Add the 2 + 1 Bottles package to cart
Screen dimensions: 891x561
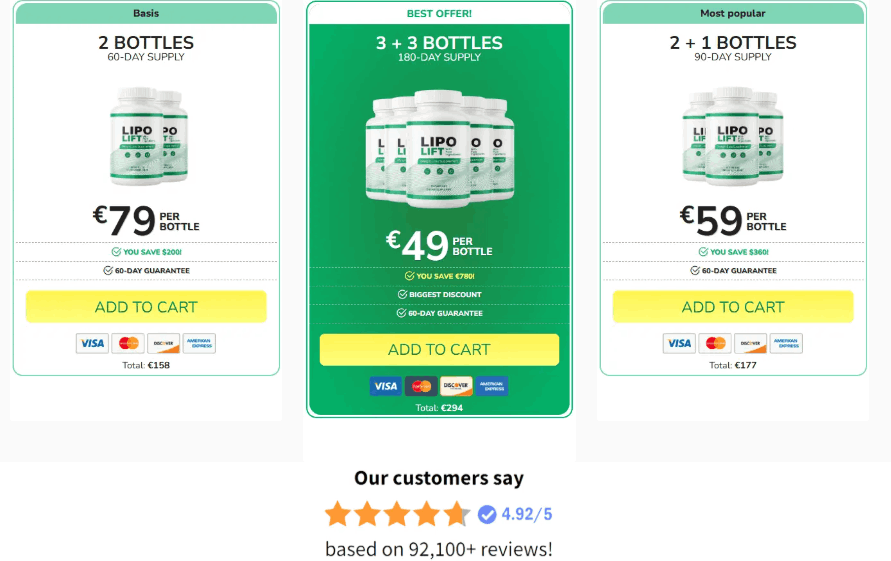click(x=733, y=307)
